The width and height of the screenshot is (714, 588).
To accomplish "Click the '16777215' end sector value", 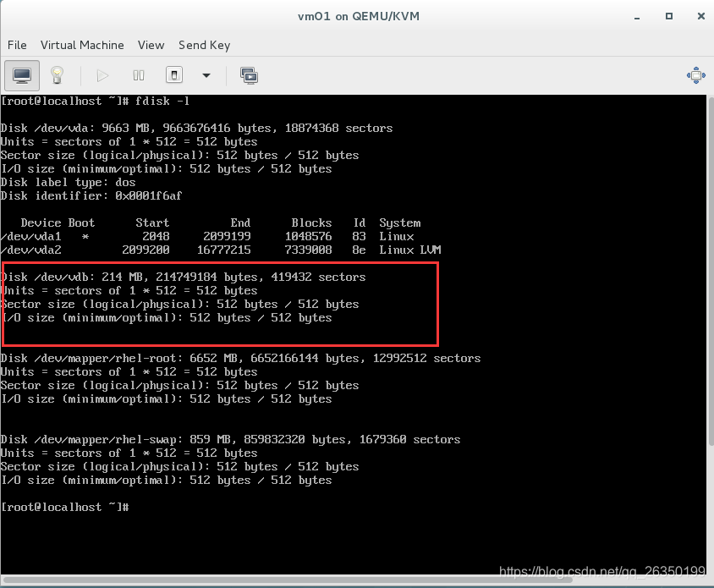I will click(x=223, y=250).
